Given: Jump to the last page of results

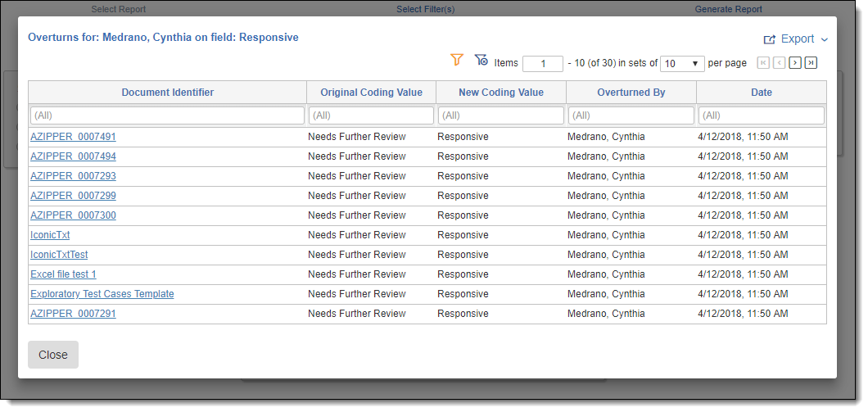Looking at the screenshot, I should tap(811, 63).
